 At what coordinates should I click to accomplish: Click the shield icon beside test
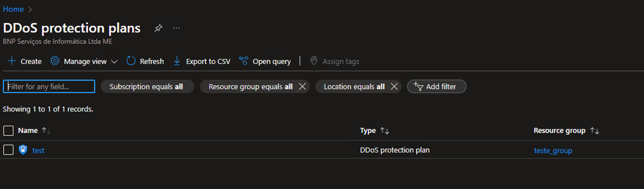tap(23, 150)
